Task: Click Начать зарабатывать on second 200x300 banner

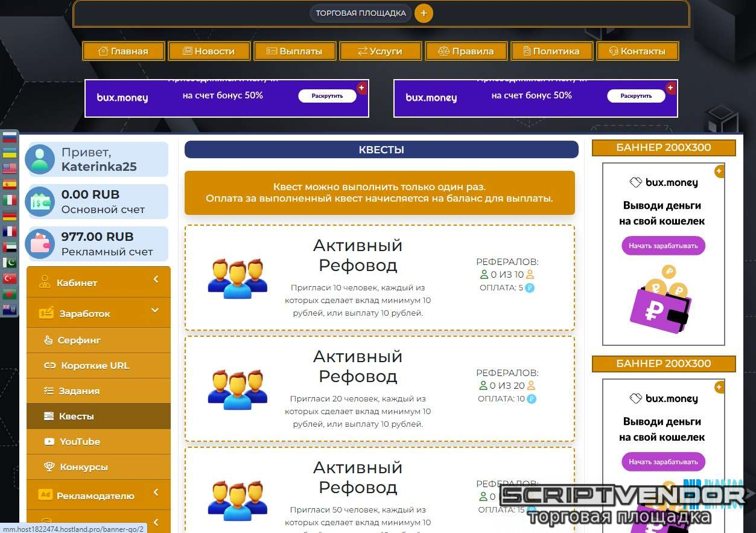Action: point(663,462)
